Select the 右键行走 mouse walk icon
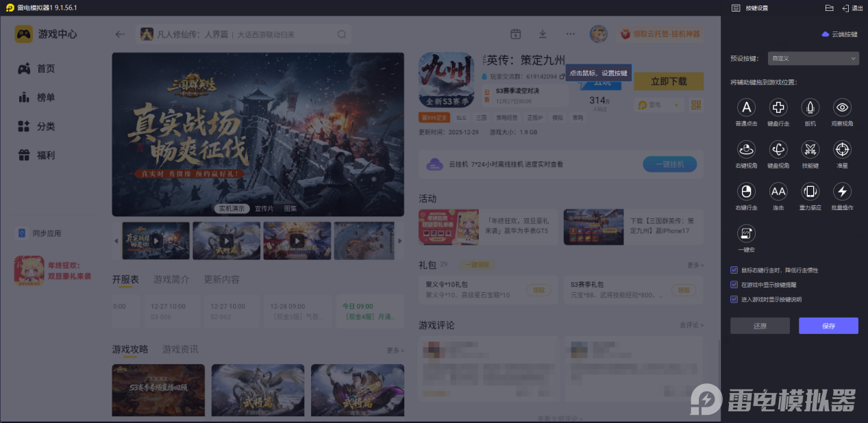Screen dimensions: 868x423 [x=746, y=191]
